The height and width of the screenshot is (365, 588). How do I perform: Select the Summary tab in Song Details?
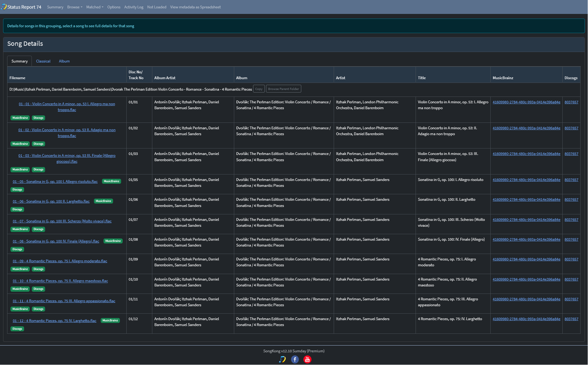(x=19, y=61)
